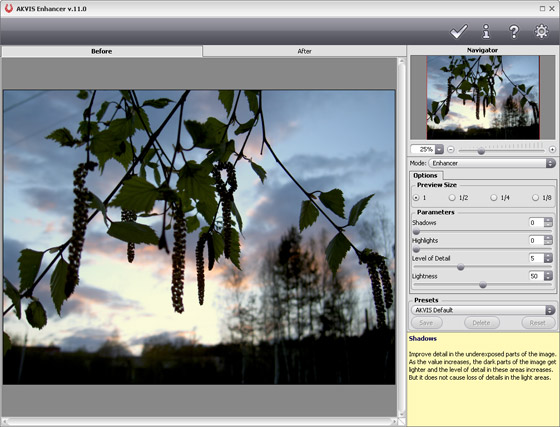Image resolution: width=560 pixels, height=427 pixels.
Task: Close the AKVIS Enhancer window
Action: click(x=551, y=9)
